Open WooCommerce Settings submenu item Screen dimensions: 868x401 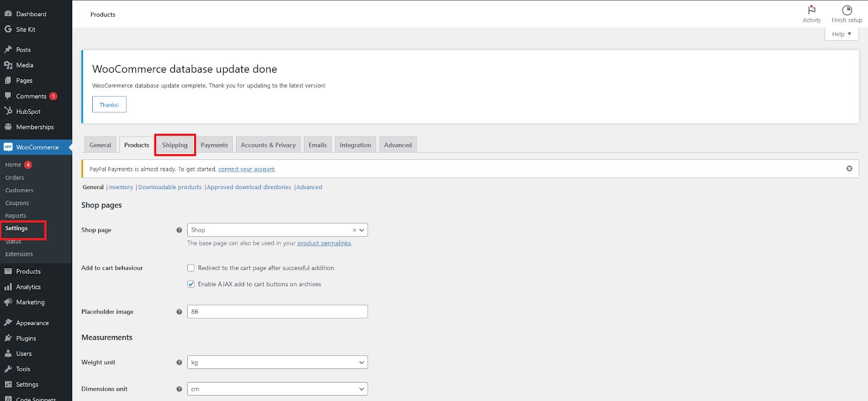(16, 228)
